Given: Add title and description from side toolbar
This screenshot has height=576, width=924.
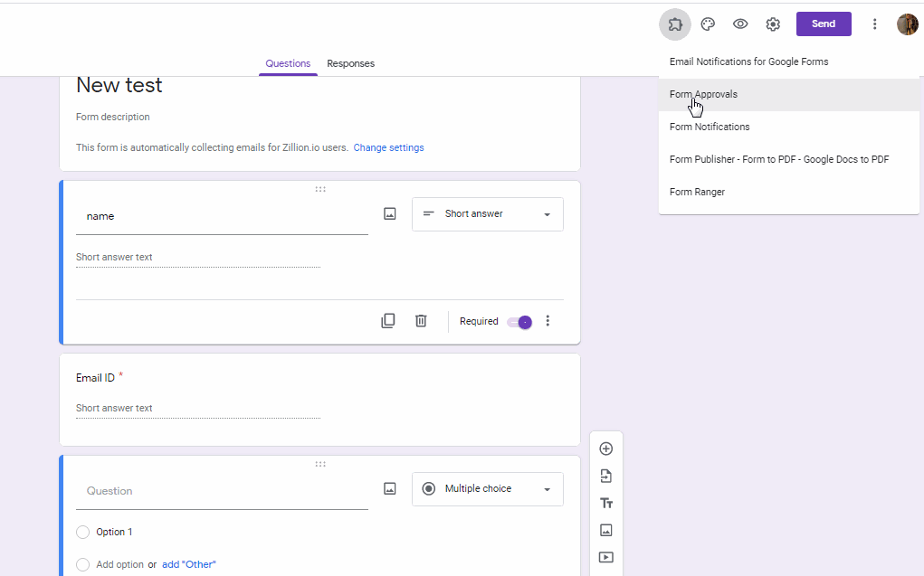Looking at the screenshot, I should click(605, 503).
